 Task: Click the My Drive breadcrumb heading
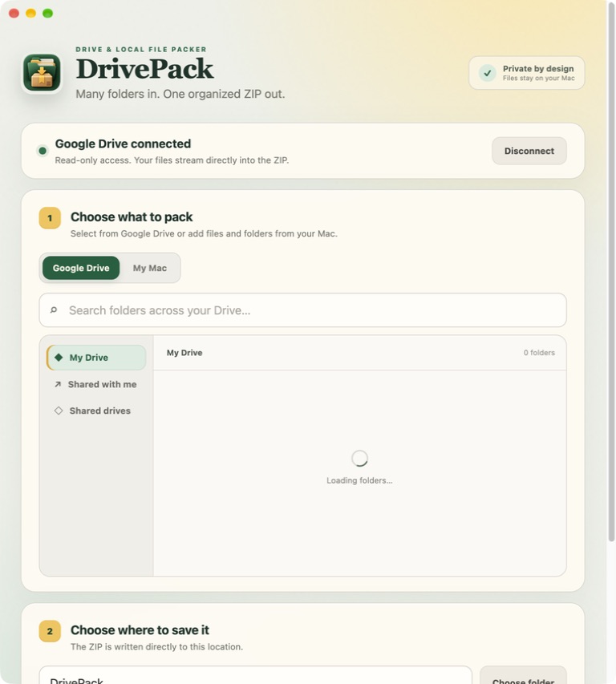[184, 353]
